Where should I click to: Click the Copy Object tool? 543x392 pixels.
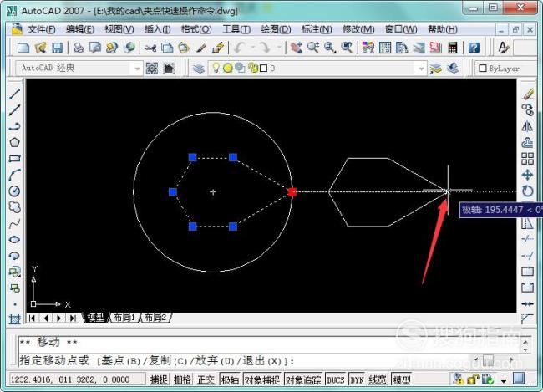528,109
